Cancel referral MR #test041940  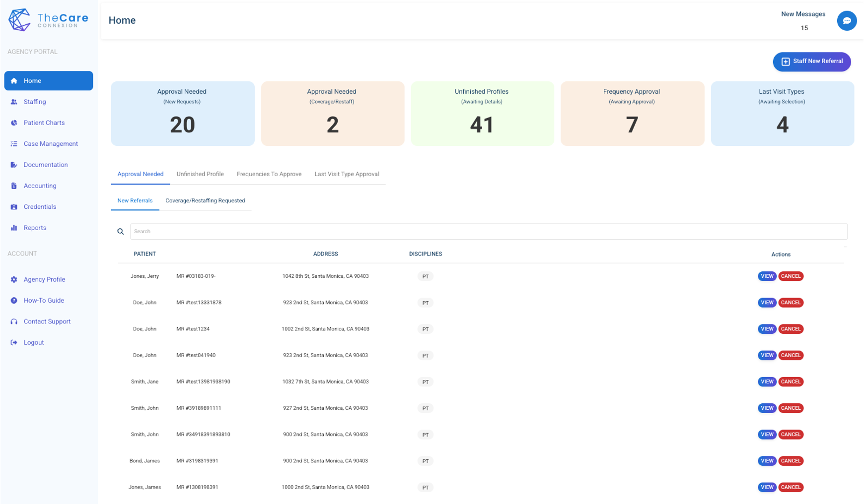791,355
